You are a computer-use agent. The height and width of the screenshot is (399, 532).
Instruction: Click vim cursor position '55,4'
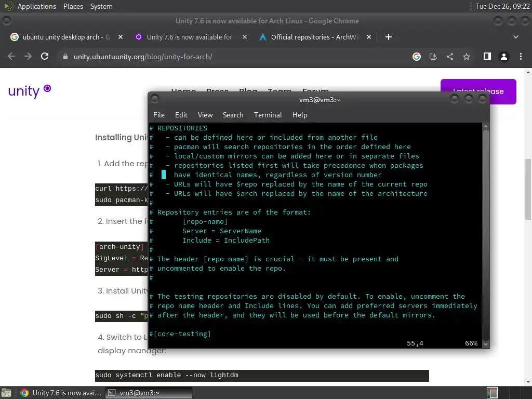[415, 343]
